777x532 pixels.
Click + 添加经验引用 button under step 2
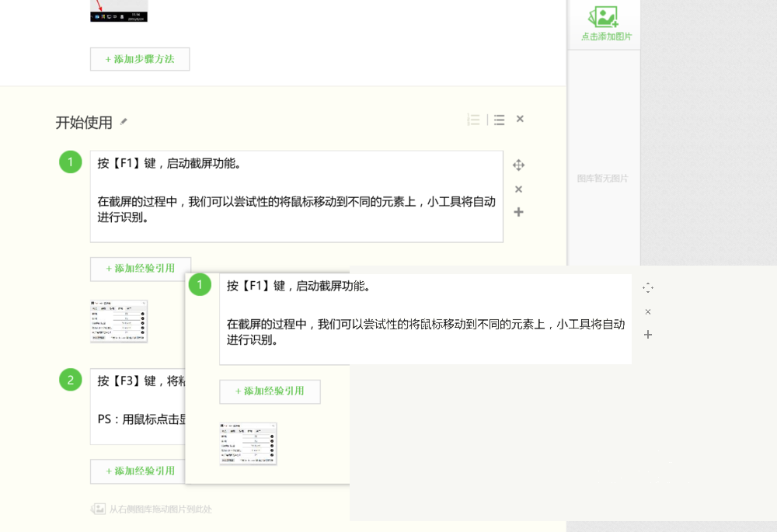pyautogui.click(x=138, y=471)
